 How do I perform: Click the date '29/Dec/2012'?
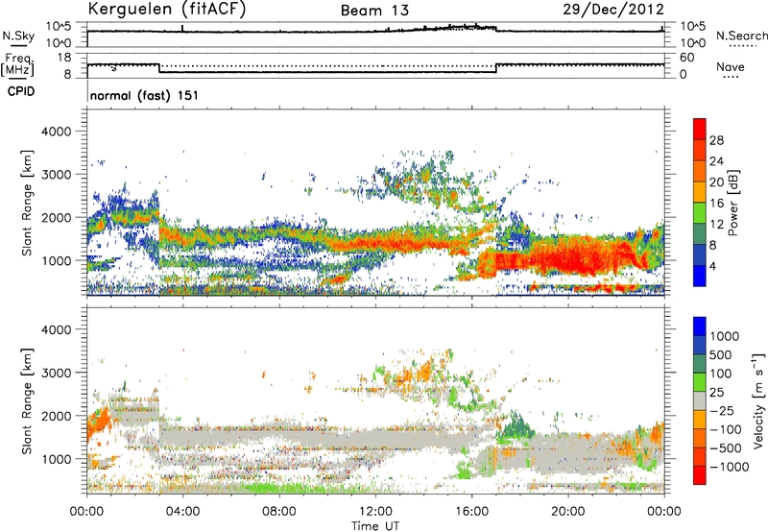[x=613, y=9]
